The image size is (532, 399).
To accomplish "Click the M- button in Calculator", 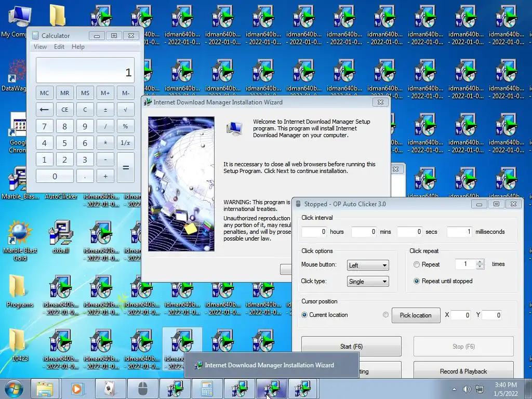I will click(x=126, y=93).
